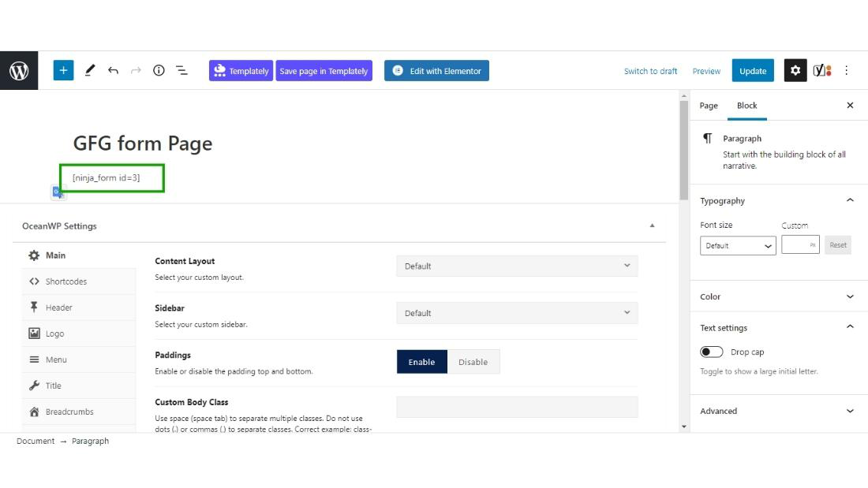Open the Yoast SEO icon
The width and height of the screenshot is (868, 488).
[822, 70]
